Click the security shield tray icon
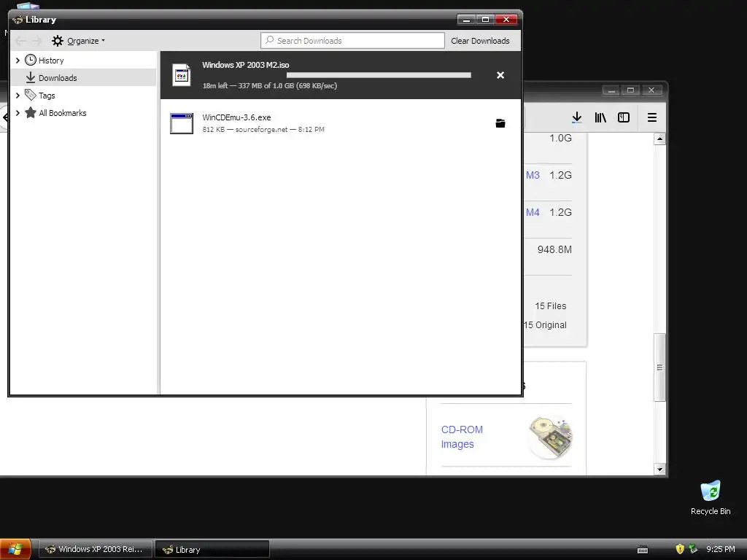747x560 pixels. coord(680,549)
